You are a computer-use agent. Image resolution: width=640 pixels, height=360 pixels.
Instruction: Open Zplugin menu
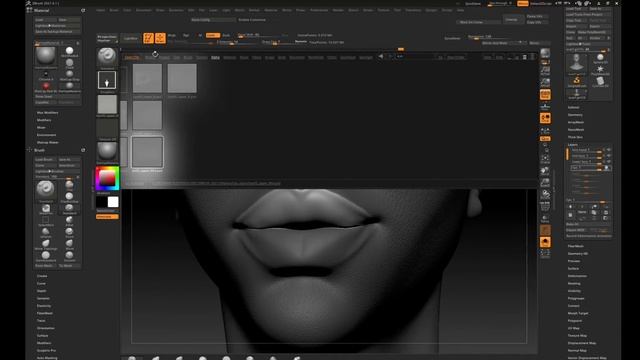pyautogui.click(x=431, y=10)
